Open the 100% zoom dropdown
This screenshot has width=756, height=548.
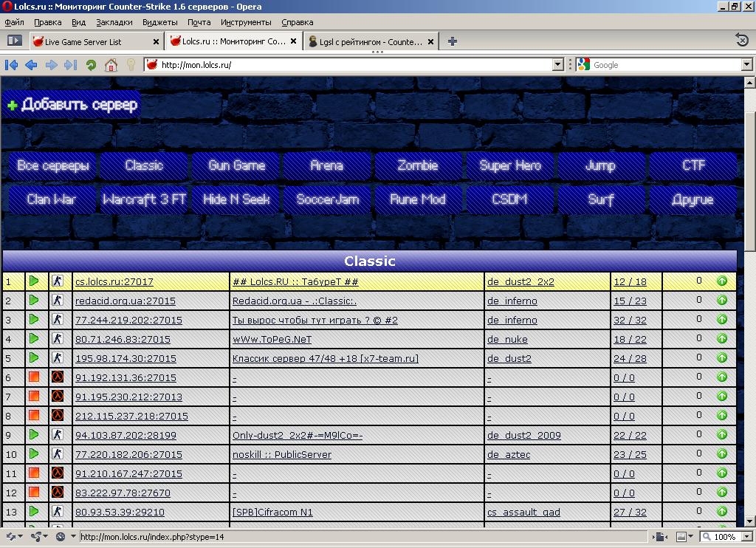[747, 536]
